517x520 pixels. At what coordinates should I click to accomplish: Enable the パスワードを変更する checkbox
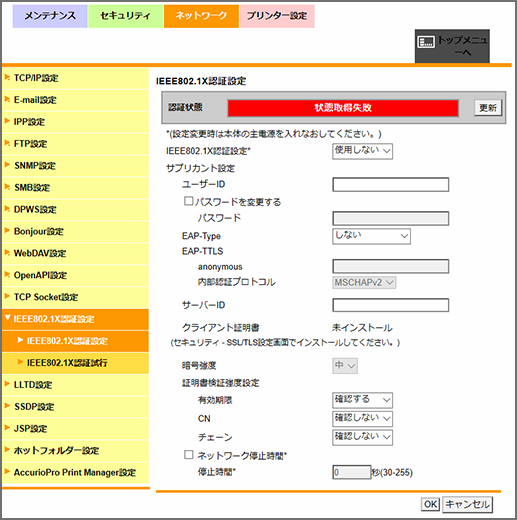tap(189, 201)
